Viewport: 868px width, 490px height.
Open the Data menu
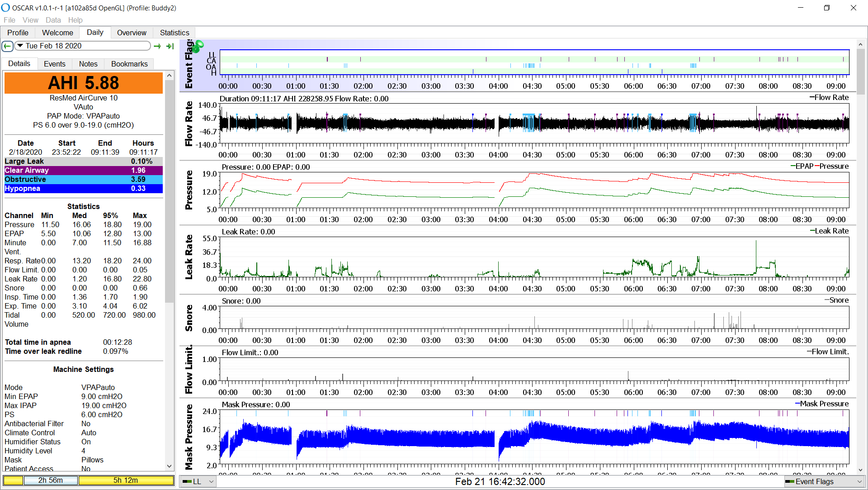(53, 20)
